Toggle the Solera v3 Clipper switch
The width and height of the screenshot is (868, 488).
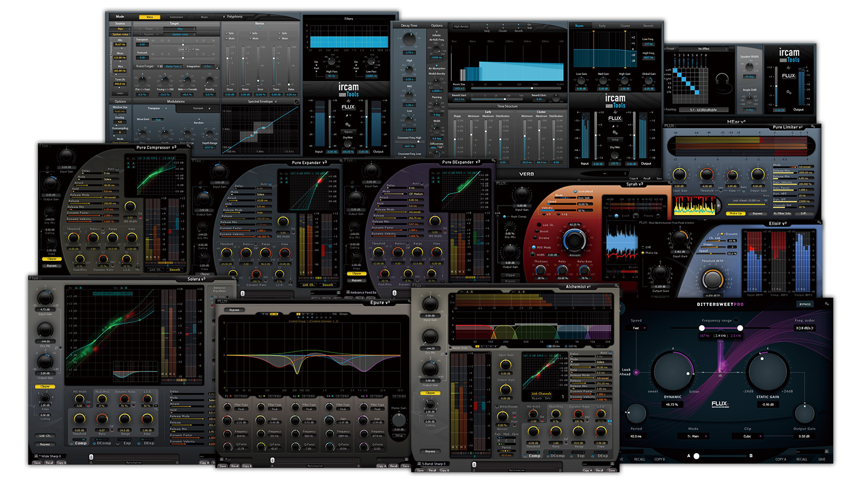coord(45,387)
